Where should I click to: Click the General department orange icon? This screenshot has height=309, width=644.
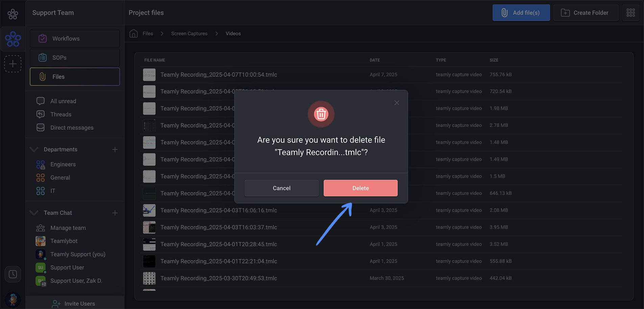coord(41,178)
